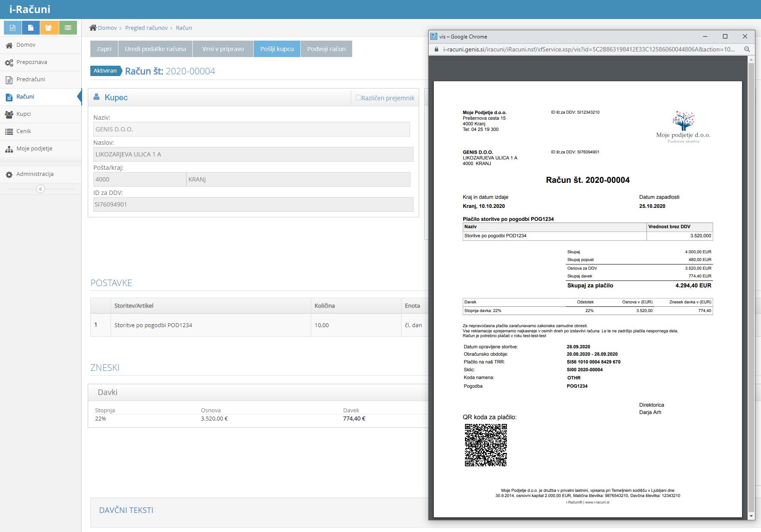The height and width of the screenshot is (532, 761).
Task: Click the magnifier icon in Chrome popup address bar
Action: coord(747,49)
